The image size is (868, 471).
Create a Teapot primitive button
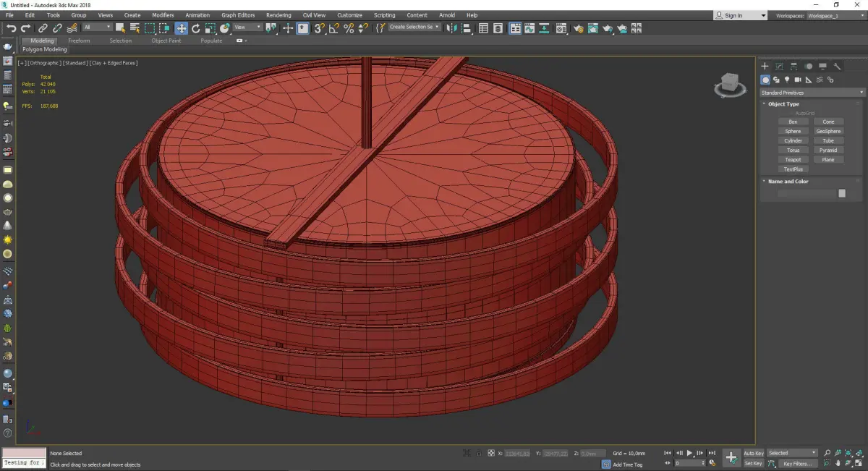(793, 160)
